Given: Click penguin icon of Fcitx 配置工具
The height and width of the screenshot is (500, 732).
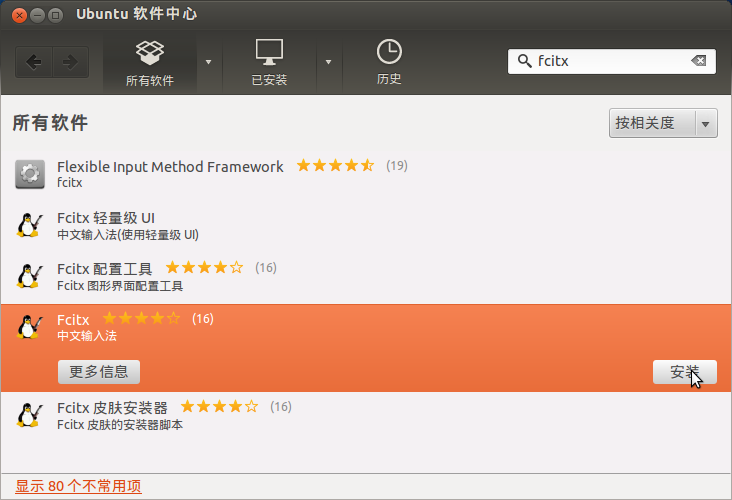Looking at the screenshot, I should coord(30,276).
